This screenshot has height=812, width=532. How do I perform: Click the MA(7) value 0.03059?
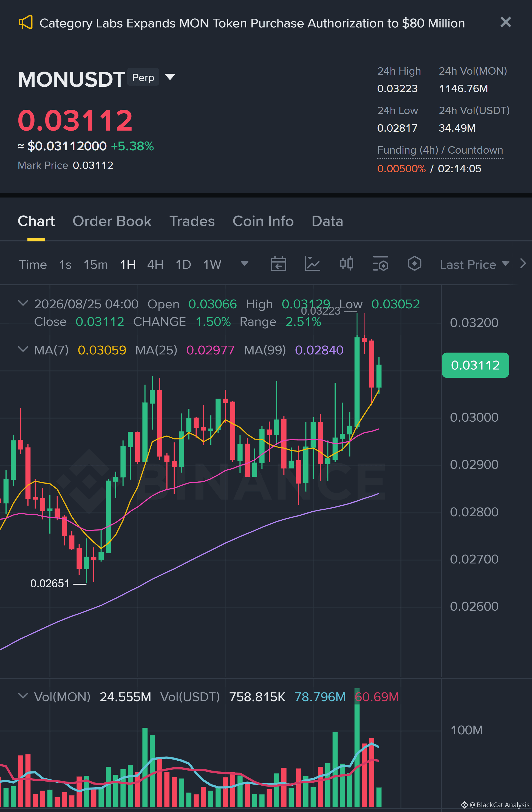[102, 350]
